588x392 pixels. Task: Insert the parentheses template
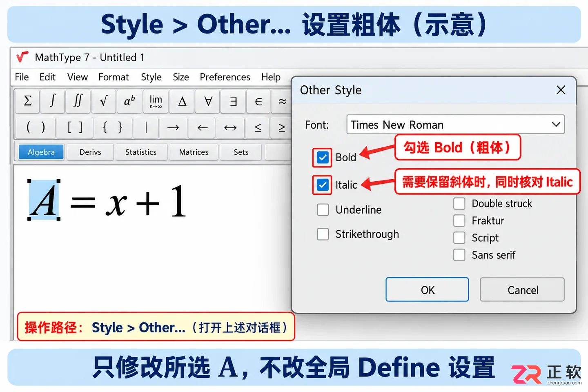(x=36, y=128)
